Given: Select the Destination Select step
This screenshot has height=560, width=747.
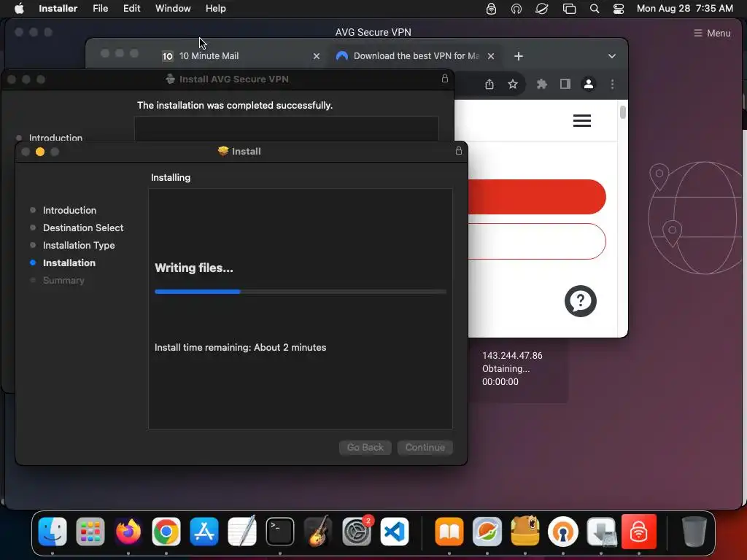Looking at the screenshot, I should tap(83, 227).
